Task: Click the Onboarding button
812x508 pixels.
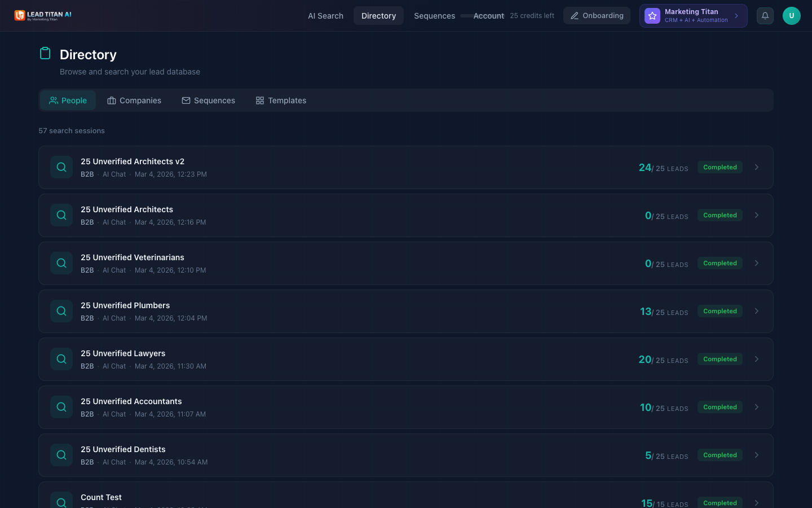Action: tap(597, 15)
